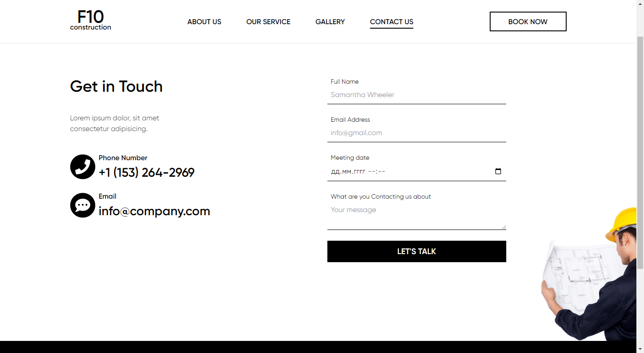Click the email chat bubble icon
Image resolution: width=644 pixels, height=353 pixels.
tap(83, 205)
